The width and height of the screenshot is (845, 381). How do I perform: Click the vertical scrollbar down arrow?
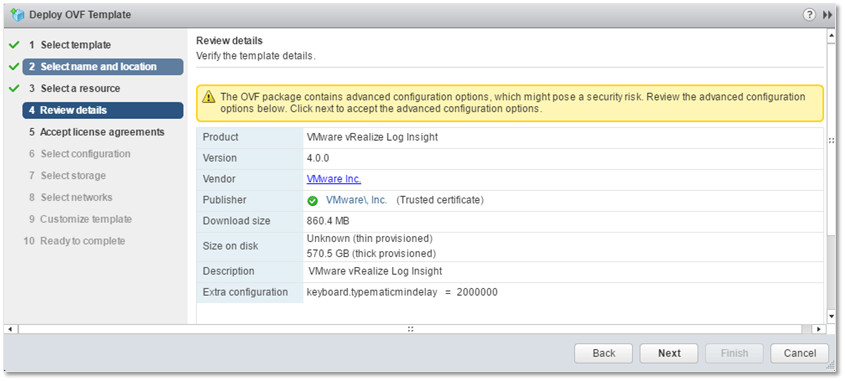830,317
